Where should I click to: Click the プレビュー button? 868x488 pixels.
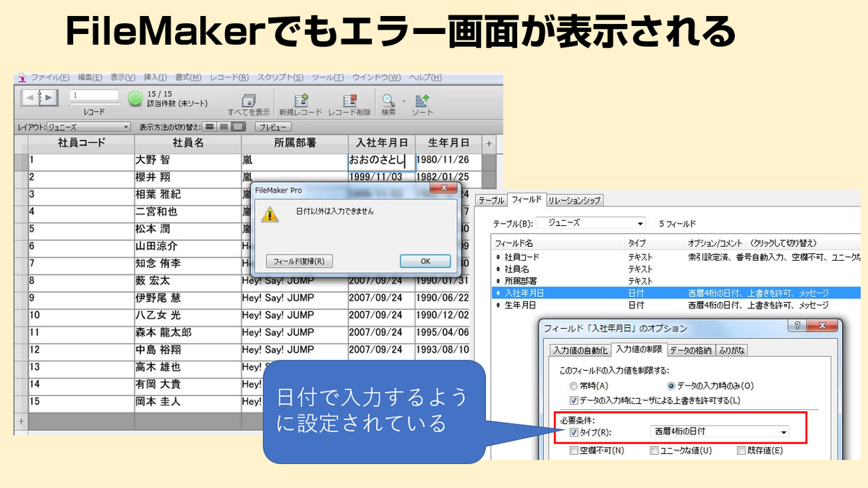click(x=273, y=127)
